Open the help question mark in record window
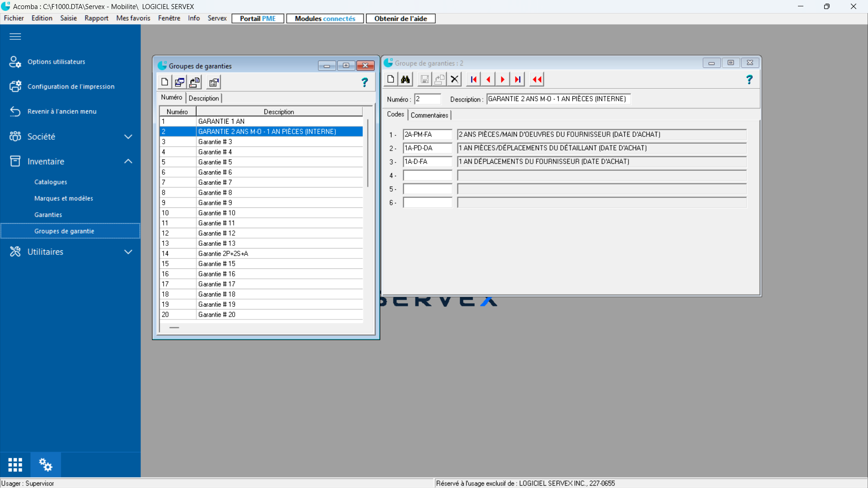 (x=749, y=80)
